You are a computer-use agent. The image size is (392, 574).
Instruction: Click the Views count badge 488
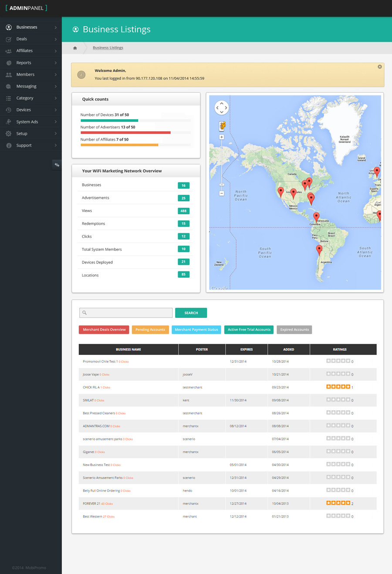pos(183,211)
